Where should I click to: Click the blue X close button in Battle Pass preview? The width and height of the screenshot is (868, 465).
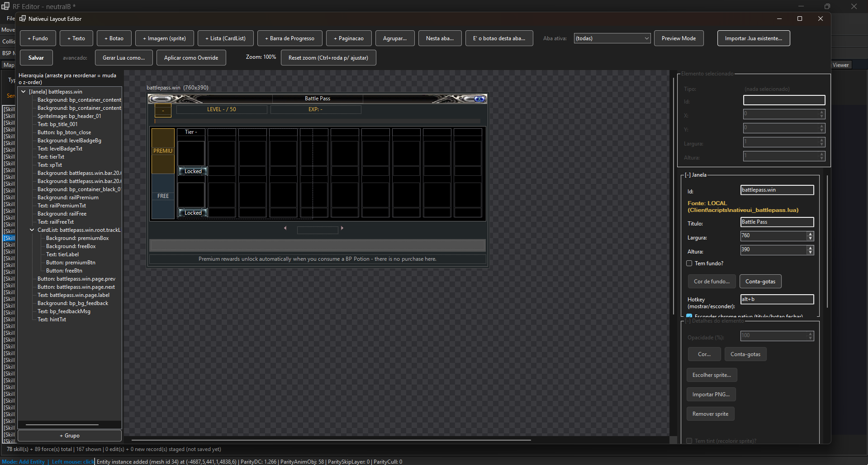point(479,99)
